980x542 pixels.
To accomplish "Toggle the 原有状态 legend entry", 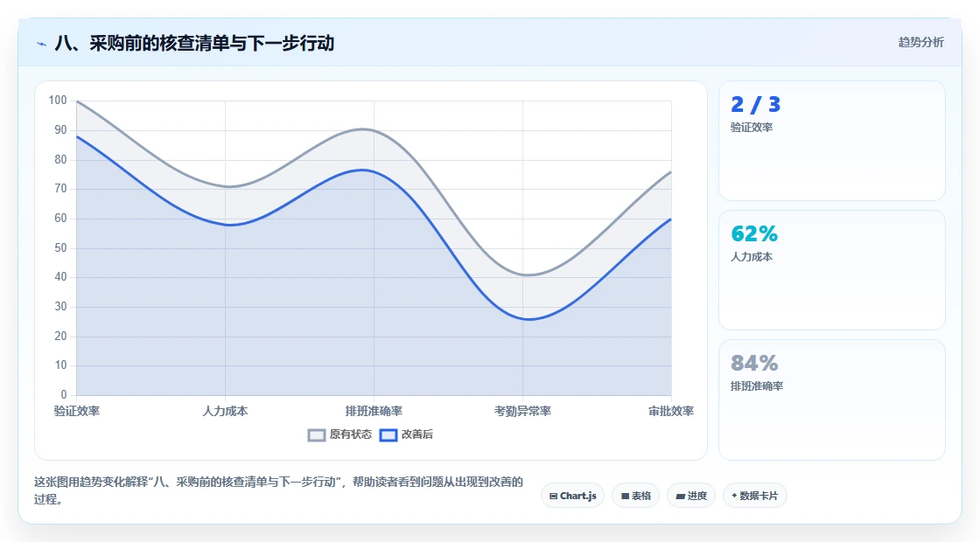I will 340,434.
